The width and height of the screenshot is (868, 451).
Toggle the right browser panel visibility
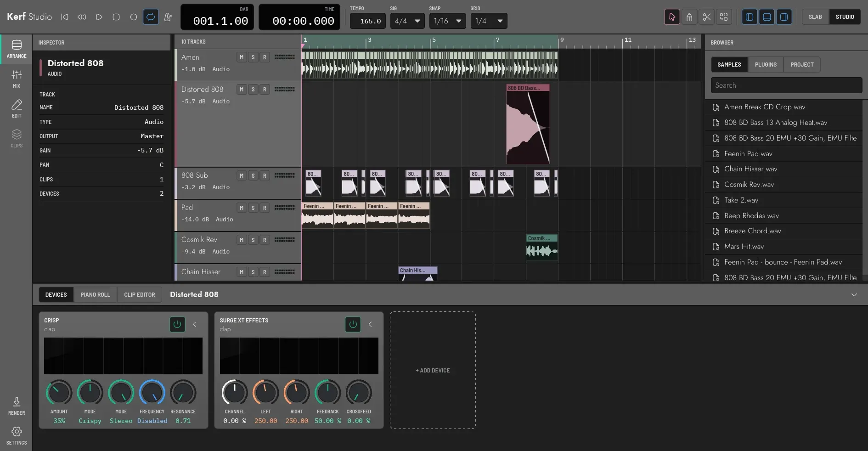tap(784, 17)
